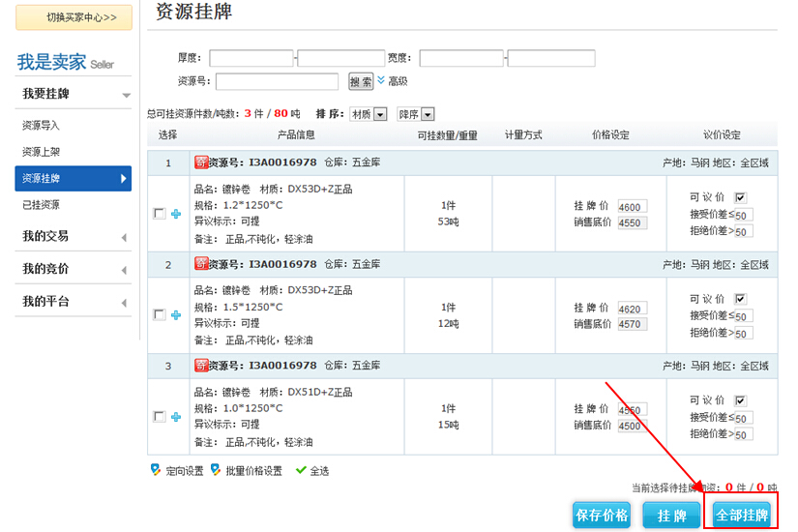Click the 资源号 search input field

[x=277, y=82]
